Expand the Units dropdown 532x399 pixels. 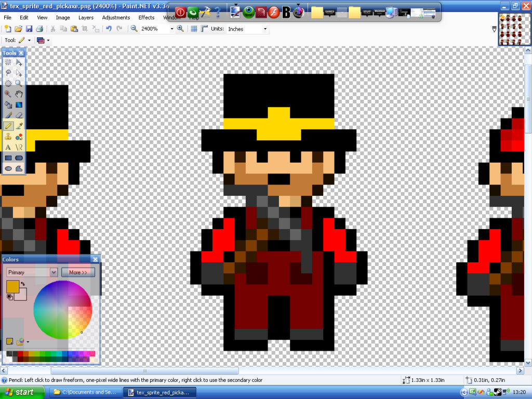click(265, 29)
